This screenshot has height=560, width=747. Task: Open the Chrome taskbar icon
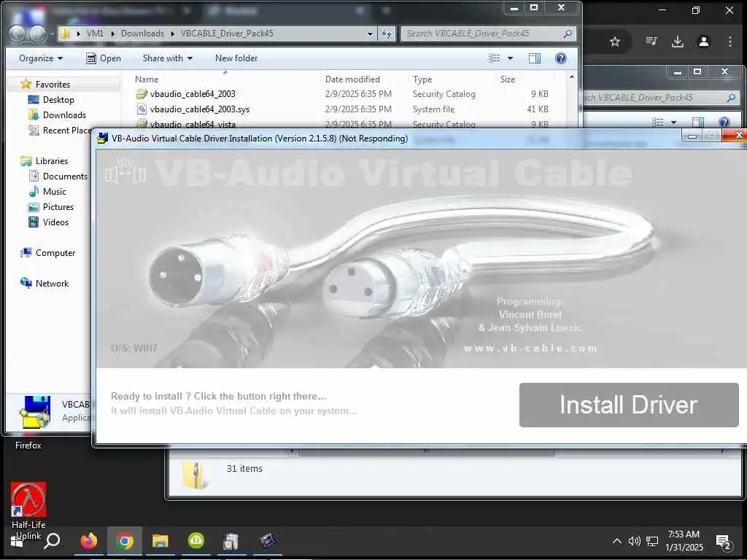(x=125, y=541)
